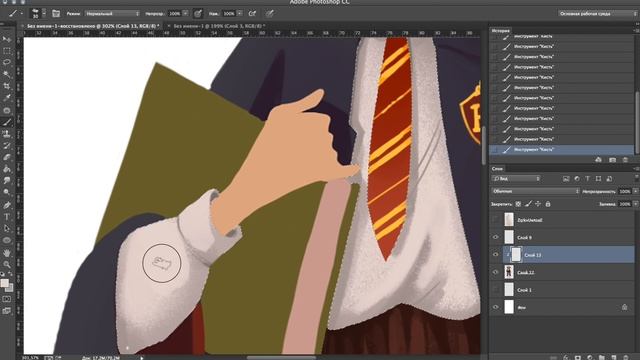Select the Rectangular Marquee tool
640x360 pixels.
point(7,51)
